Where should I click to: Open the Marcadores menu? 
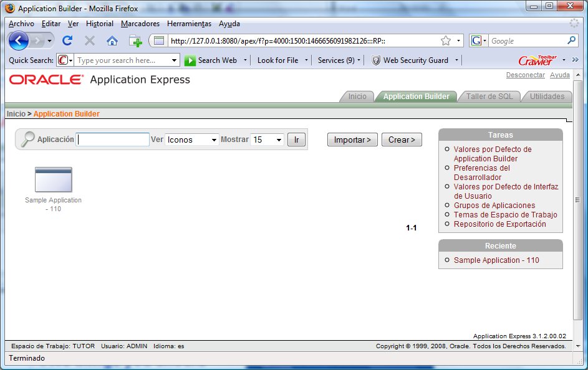[140, 24]
